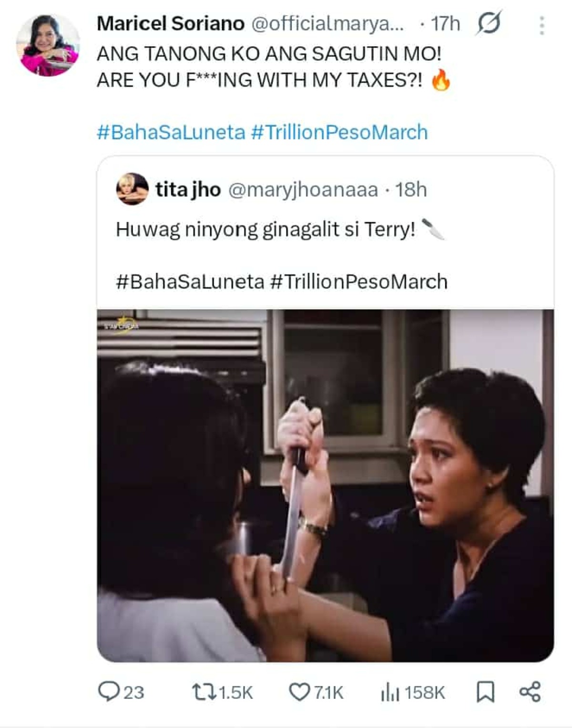Open Maricel Soriano's profile picture
Screen dimensions: 572x728
pos(48,45)
